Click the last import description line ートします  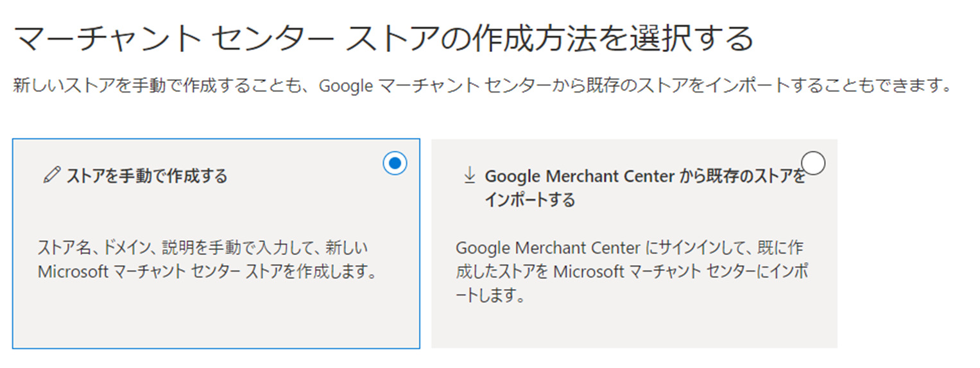[490, 296]
